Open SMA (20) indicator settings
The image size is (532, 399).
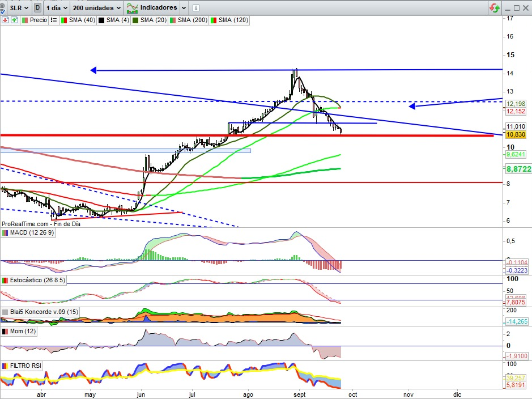click(x=154, y=20)
